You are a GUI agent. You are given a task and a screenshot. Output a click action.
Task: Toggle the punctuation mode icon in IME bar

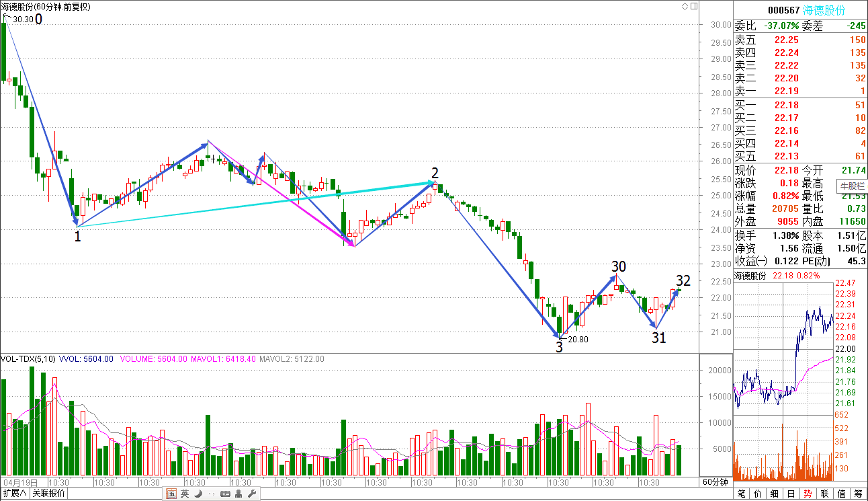point(211,494)
